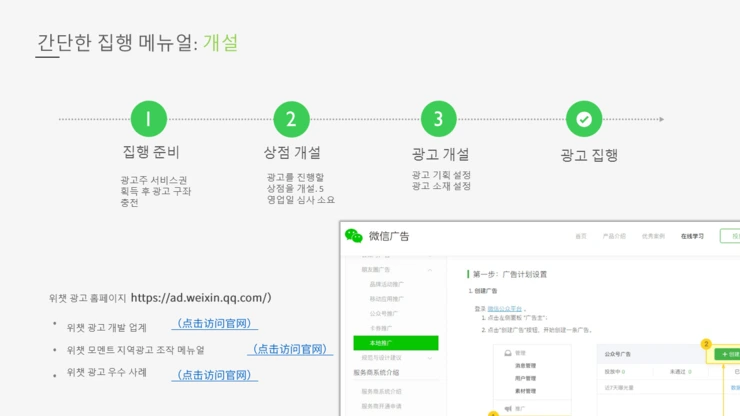Viewport: 740px width, 416px height.
Task: Select the 在线学习 navigation item
Action: 692,236
